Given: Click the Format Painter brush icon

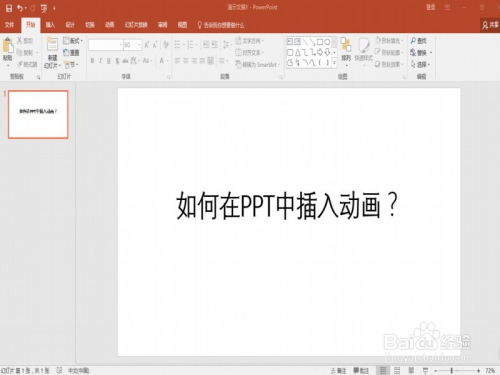Looking at the screenshot, I should coord(20,64).
